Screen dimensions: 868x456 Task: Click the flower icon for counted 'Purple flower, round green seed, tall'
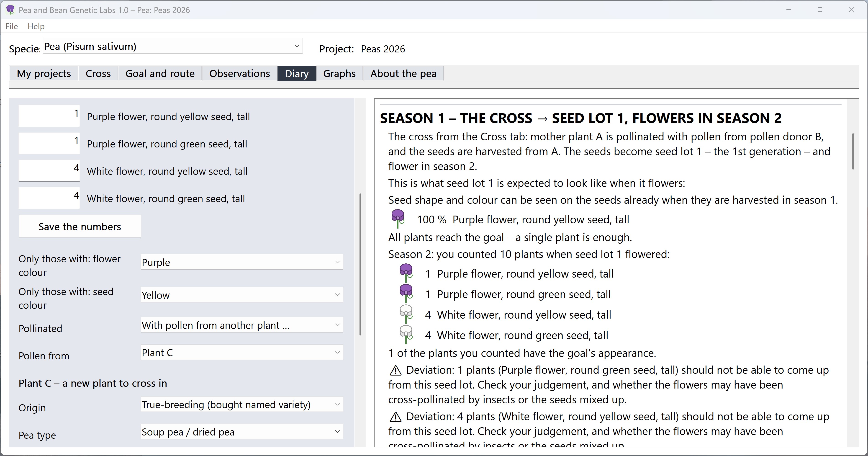pos(406,294)
